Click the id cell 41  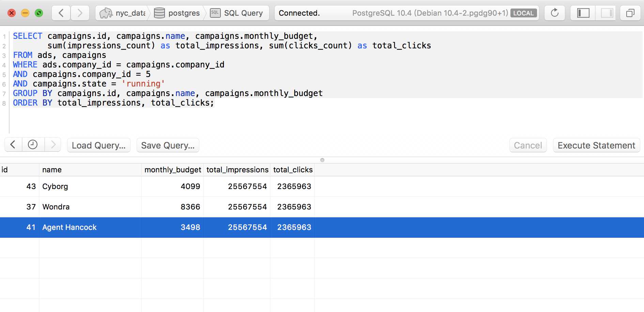pos(19,227)
